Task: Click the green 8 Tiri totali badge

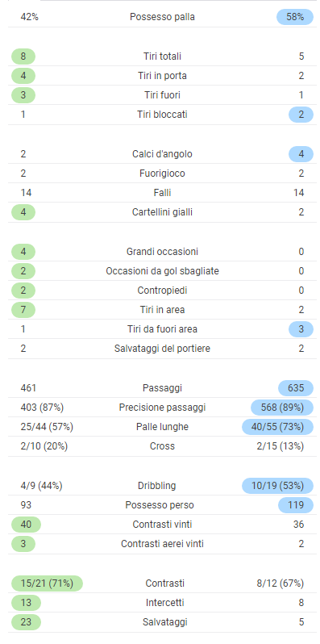Action: coord(23,56)
